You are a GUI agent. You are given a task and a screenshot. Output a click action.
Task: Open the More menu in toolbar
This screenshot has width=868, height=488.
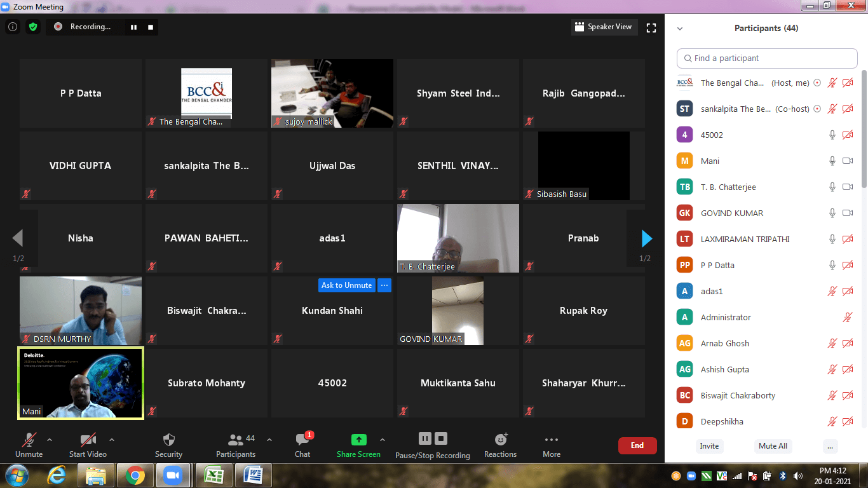coord(552,445)
